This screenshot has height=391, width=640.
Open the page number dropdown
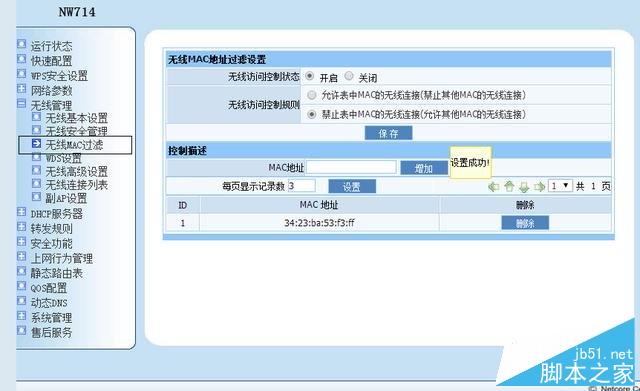click(560, 186)
